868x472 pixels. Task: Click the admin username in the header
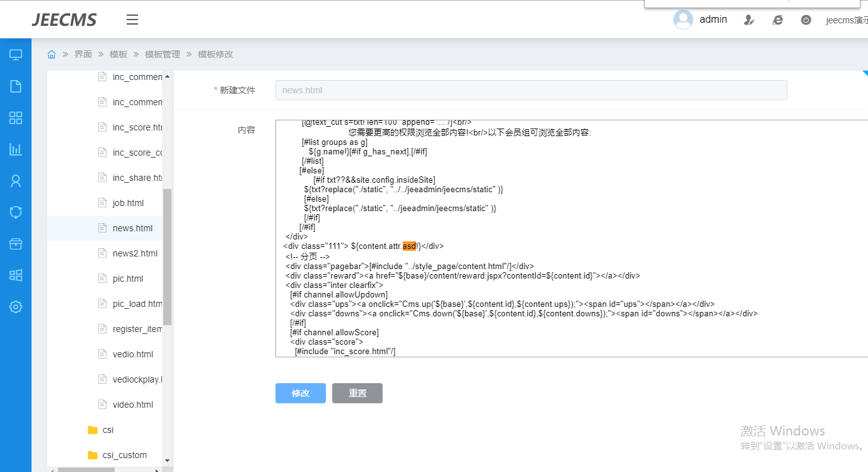714,20
